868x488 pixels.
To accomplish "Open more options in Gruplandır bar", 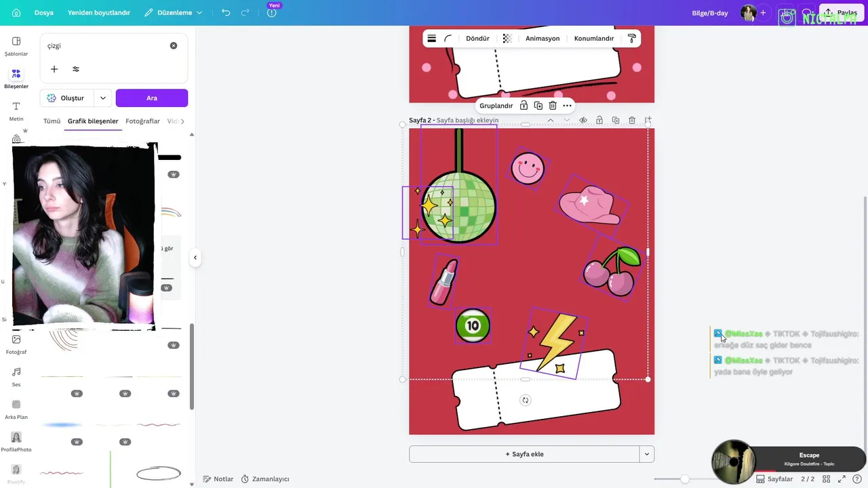I will 567,106.
